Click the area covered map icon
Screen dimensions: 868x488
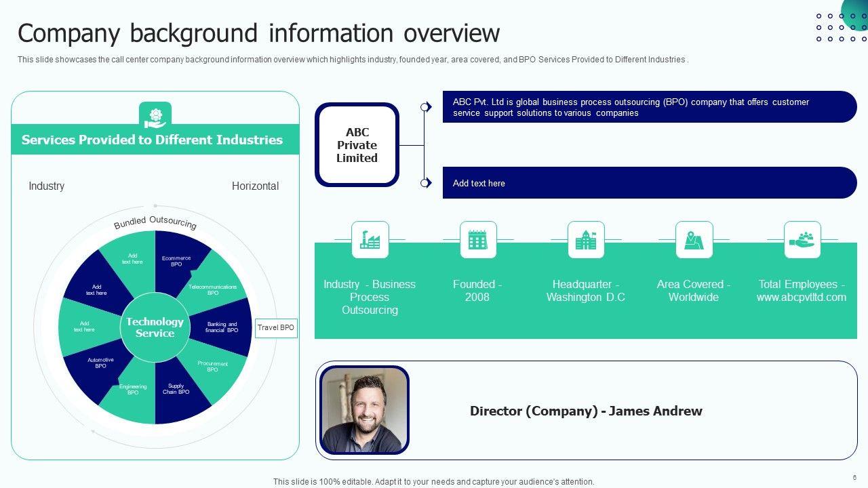[x=694, y=240]
